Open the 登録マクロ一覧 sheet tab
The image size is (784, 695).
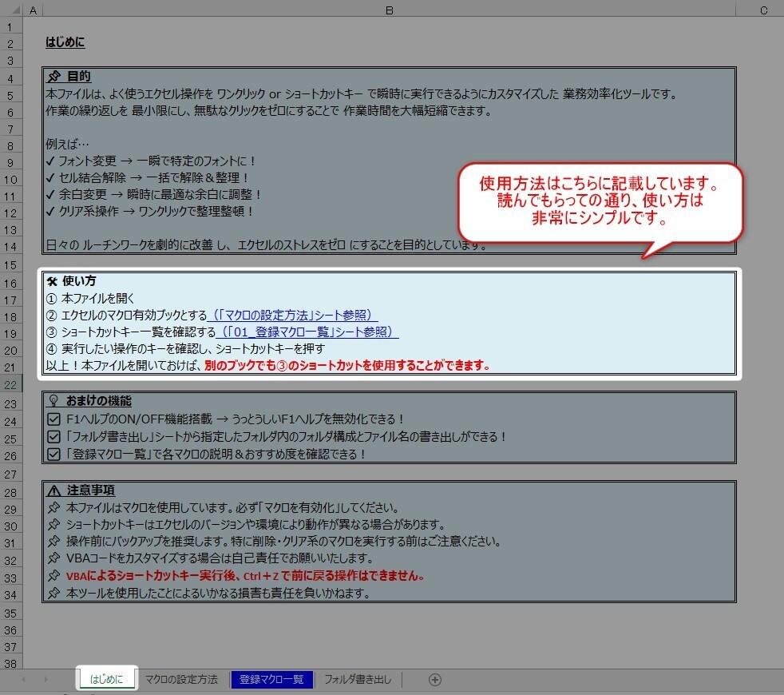click(271, 679)
